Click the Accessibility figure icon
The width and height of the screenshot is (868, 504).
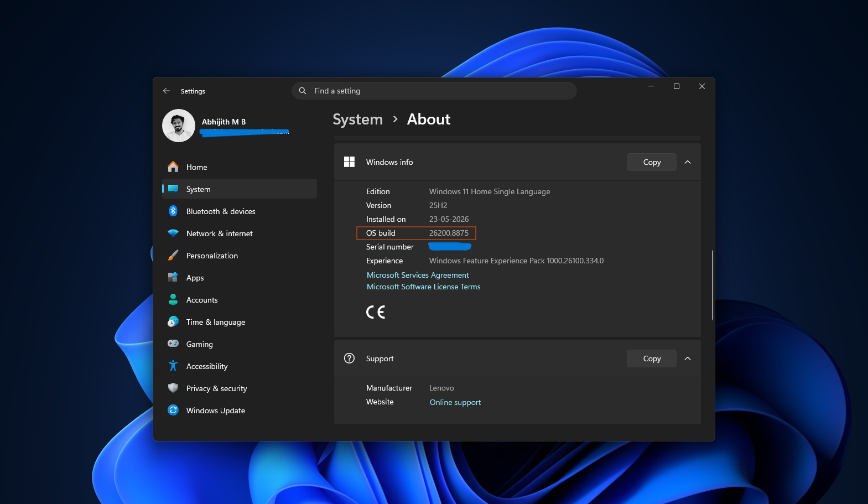(173, 366)
